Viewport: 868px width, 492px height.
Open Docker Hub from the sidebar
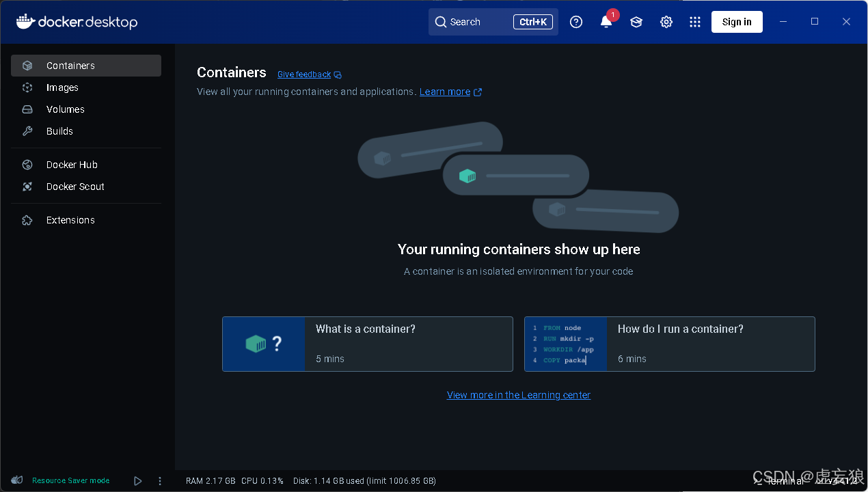coord(86,165)
